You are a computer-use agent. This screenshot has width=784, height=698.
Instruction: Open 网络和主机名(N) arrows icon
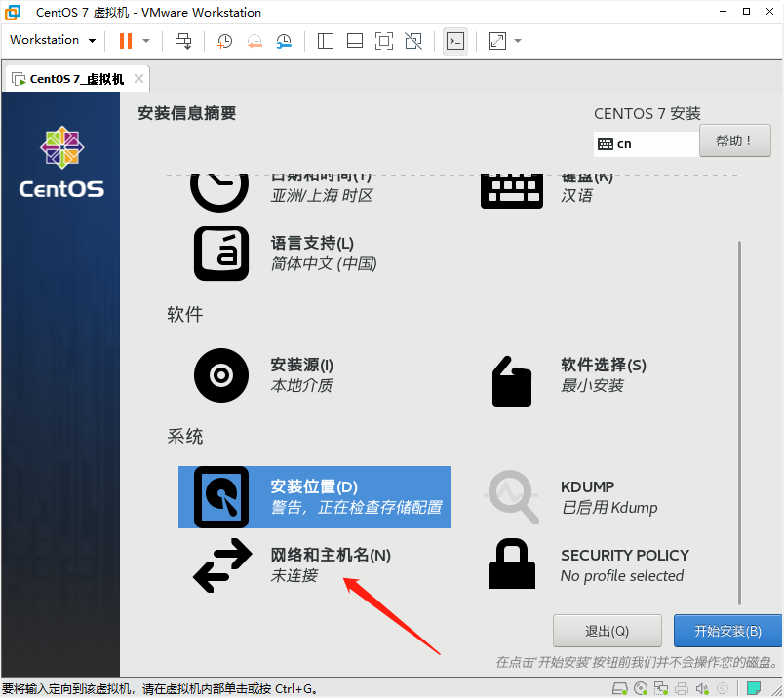pos(222,565)
